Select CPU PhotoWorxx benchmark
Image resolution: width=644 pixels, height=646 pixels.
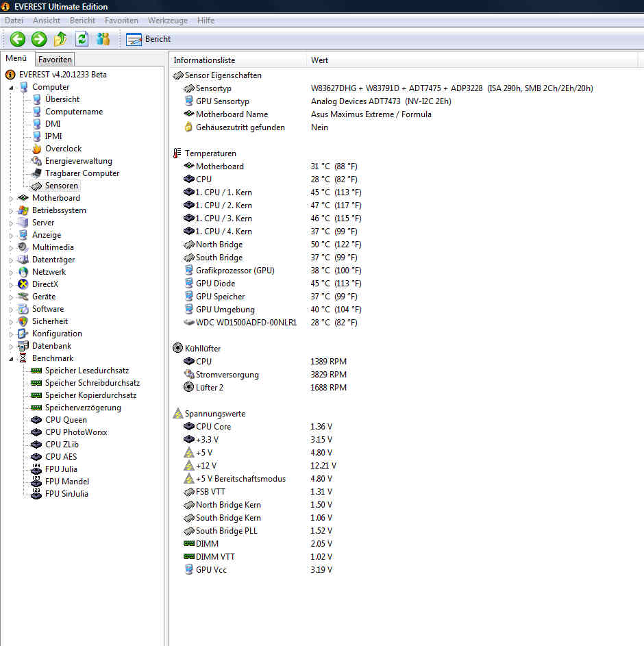pos(76,432)
